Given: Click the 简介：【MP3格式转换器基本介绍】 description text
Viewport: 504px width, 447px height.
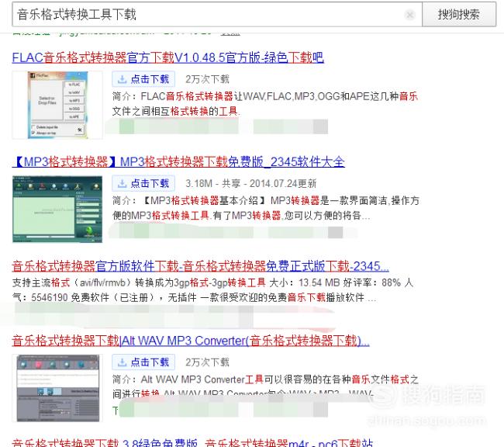Looking at the screenshot, I should [266, 208].
